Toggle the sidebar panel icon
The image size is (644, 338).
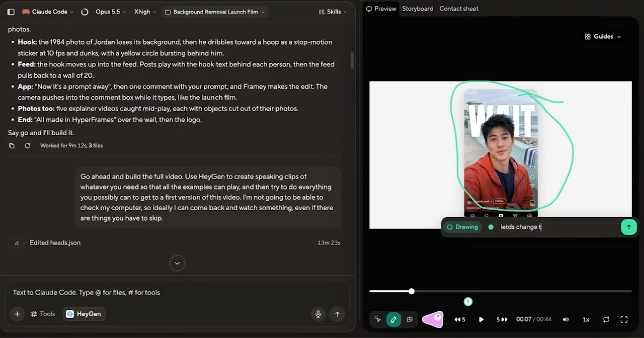(x=11, y=12)
